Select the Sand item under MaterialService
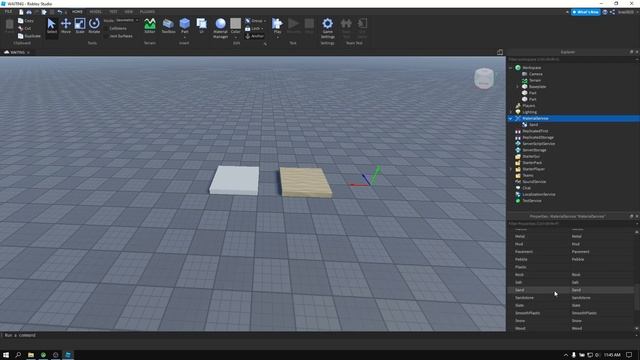The image size is (640, 360). (x=533, y=125)
